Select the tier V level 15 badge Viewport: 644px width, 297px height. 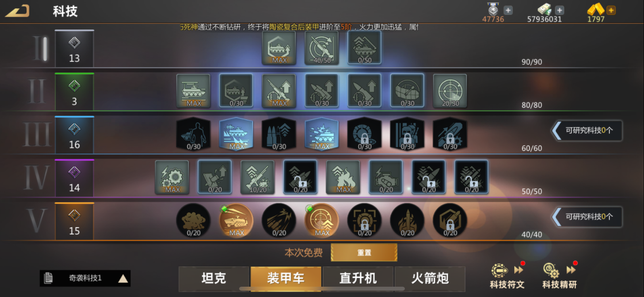[74, 221]
